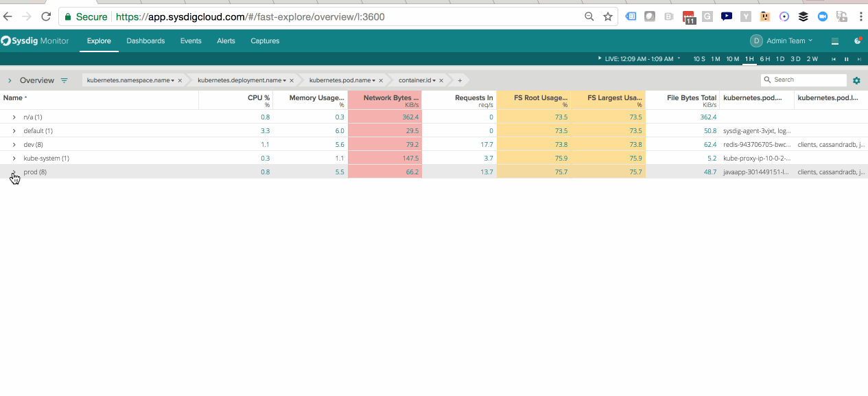Open the Captures tab
The width and height of the screenshot is (868, 396).
click(265, 40)
